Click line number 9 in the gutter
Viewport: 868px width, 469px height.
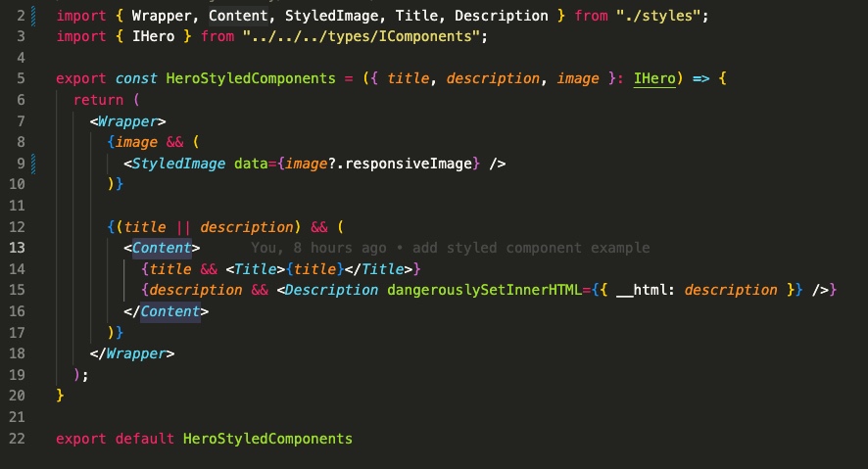point(21,164)
